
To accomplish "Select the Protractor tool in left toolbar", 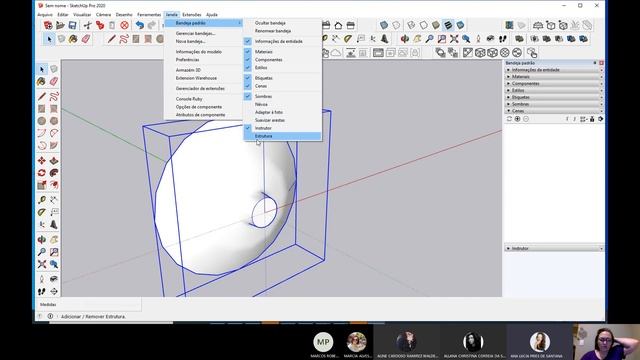I will (x=41, y=212).
